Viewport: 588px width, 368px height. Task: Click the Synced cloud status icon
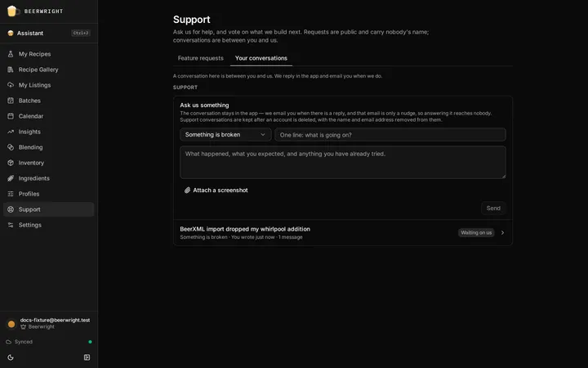coord(9,342)
